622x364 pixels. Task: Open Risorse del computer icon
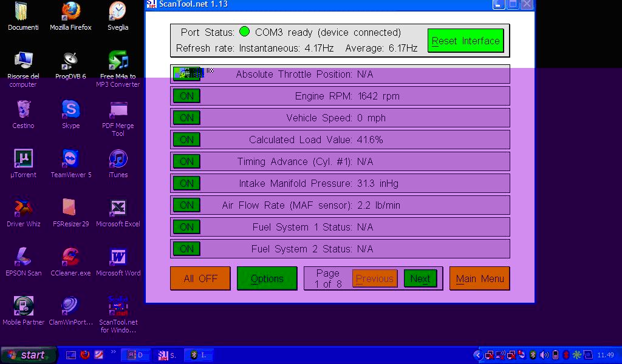pos(23,69)
